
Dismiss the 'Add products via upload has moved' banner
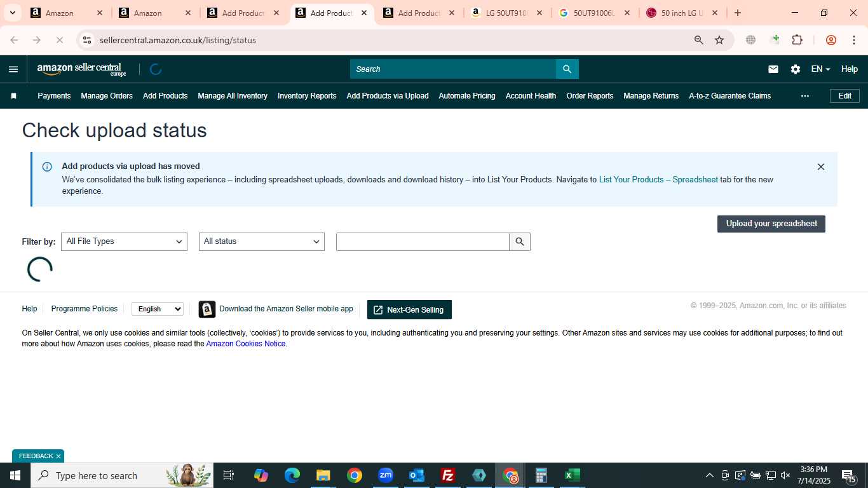[x=821, y=167]
